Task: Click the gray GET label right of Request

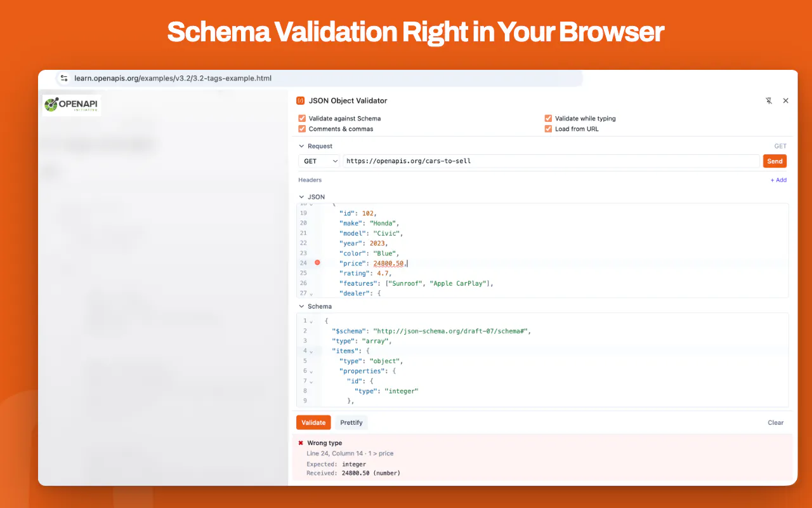Action: 780,146
